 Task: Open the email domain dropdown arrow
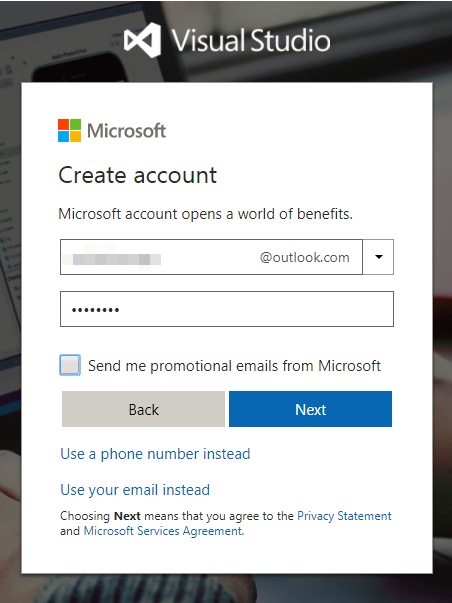coord(379,257)
